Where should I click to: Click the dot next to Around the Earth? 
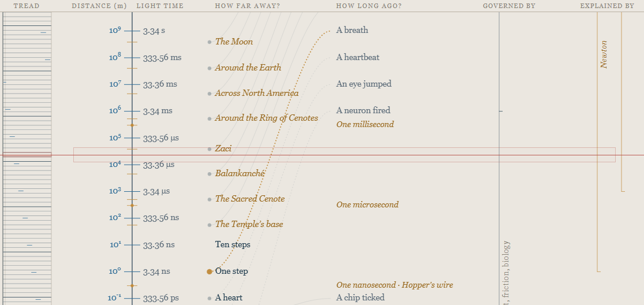click(x=209, y=68)
